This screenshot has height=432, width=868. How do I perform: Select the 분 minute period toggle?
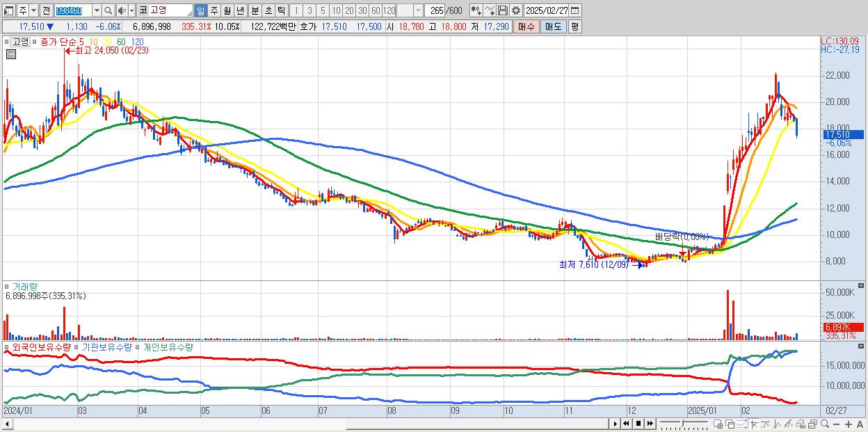[x=255, y=10]
